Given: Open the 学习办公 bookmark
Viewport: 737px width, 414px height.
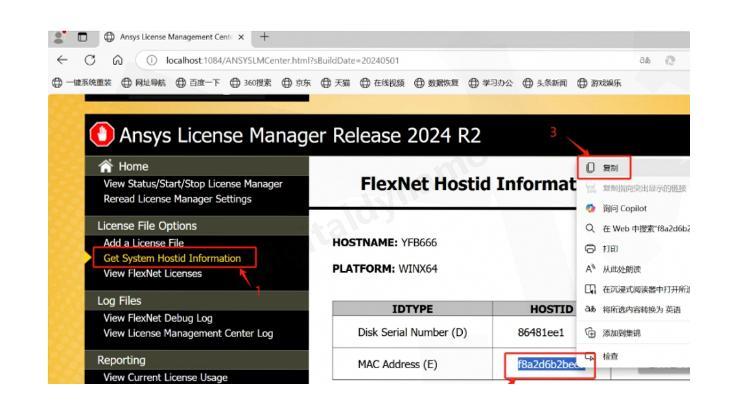Looking at the screenshot, I should tap(491, 83).
